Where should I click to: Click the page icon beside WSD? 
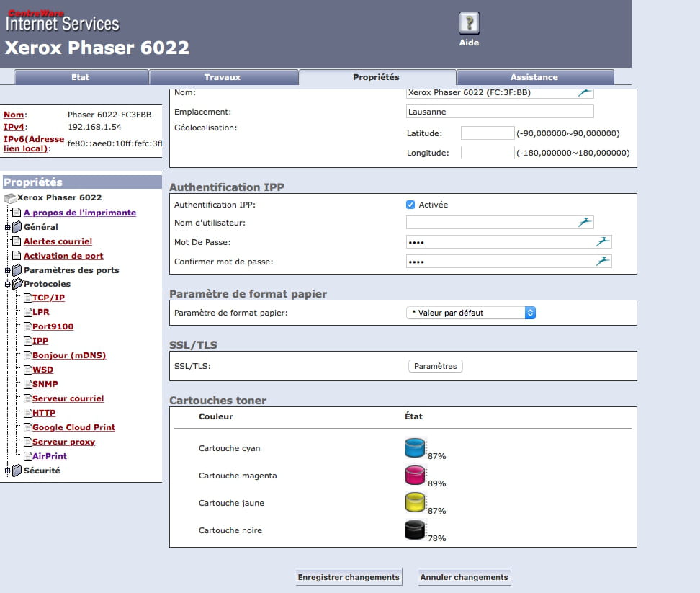coord(27,370)
